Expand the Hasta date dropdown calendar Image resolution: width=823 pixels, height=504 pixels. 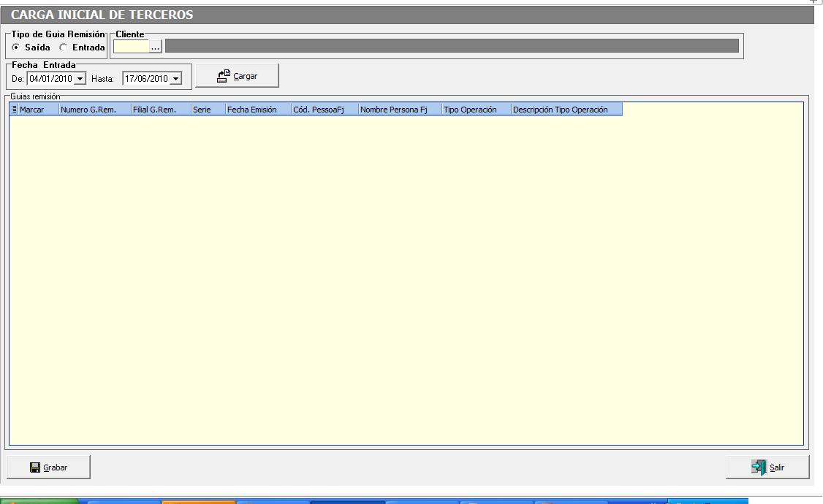pos(175,79)
